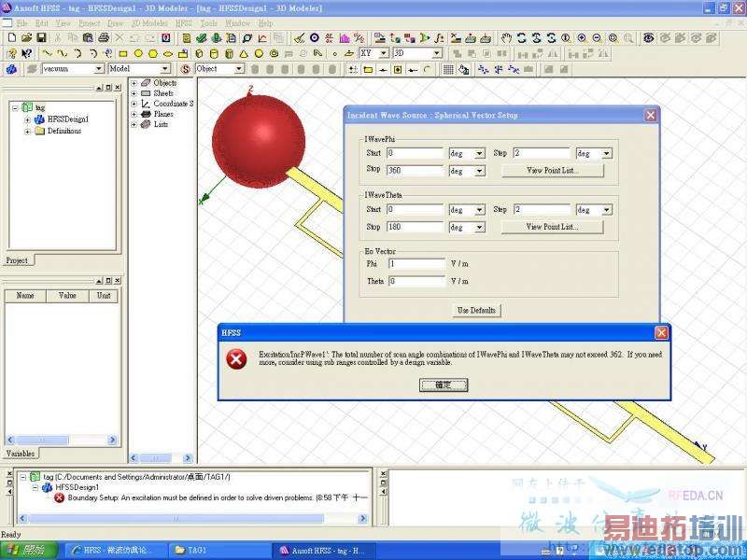Screen dimensions: 747x560
Task: Select the Draw Line tool
Action: [47, 54]
